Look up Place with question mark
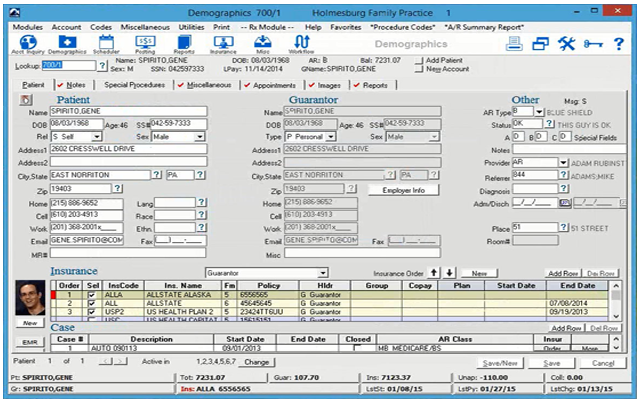 click(563, 227)
